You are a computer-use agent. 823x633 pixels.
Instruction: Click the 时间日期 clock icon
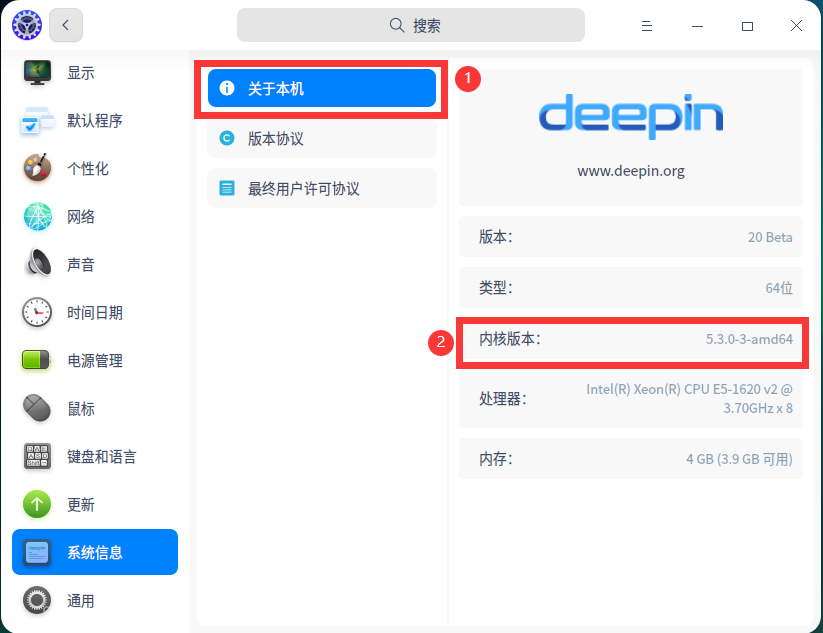tap(37, 312)
